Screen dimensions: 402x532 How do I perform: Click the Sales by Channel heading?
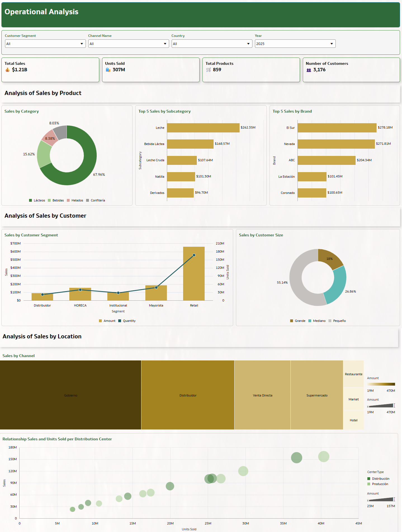pyautogui.click(x=18, y=356)
